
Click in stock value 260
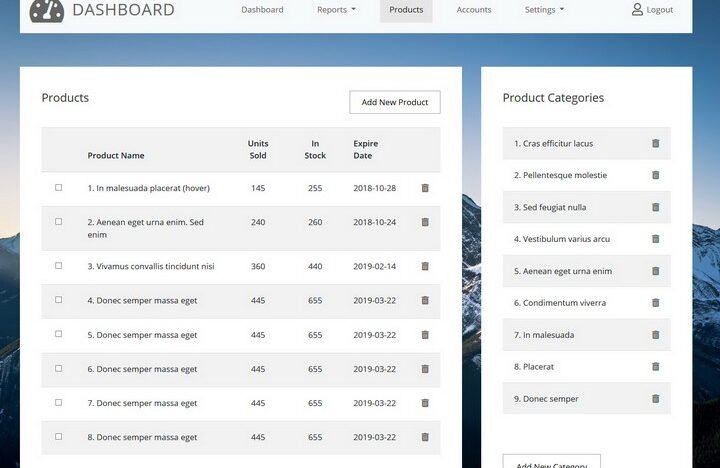point(315,222)
